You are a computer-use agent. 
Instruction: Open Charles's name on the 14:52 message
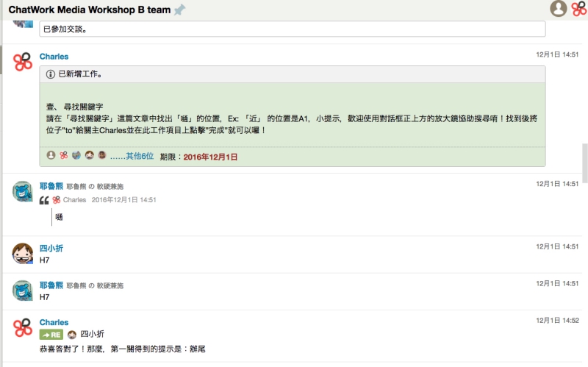point(54,322)
